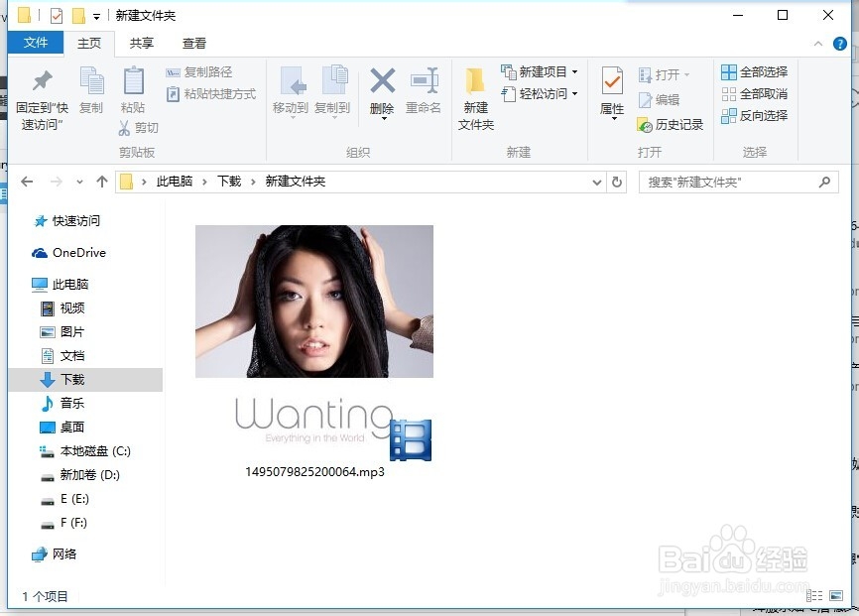Select the Wanting album art thumbnail

pos(314,343)
